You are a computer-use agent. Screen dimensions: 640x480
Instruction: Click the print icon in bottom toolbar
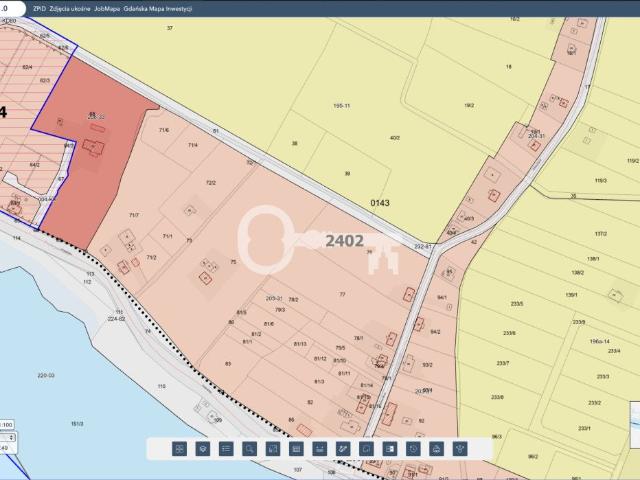(x=436, y=449)
